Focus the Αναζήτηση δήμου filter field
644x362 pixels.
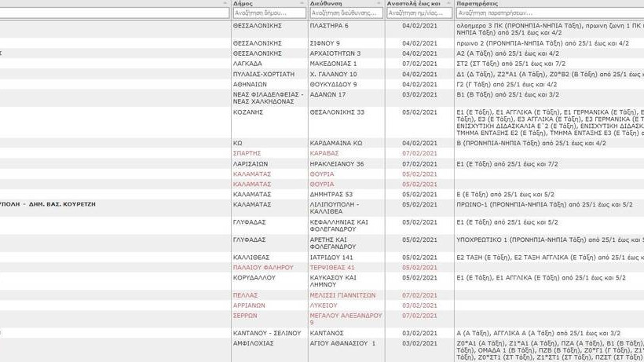(x=266, y=13)
